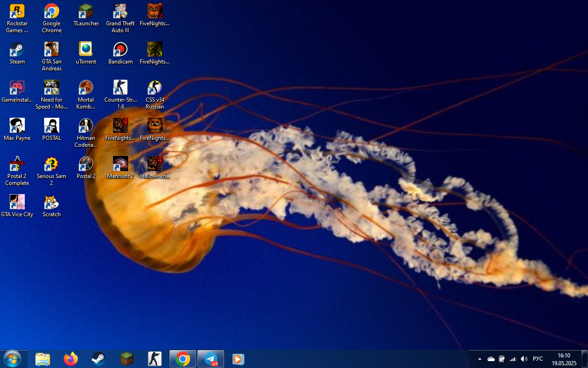
Task: Select the Scratch desktop shortcut
Action: (x=51, y=202)
